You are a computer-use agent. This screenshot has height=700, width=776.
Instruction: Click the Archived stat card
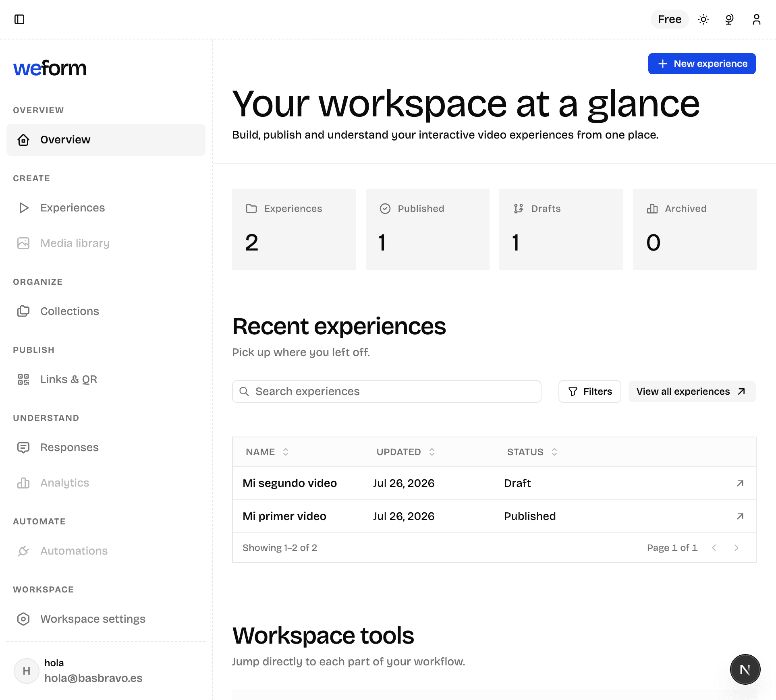click(x=695, y=230)
